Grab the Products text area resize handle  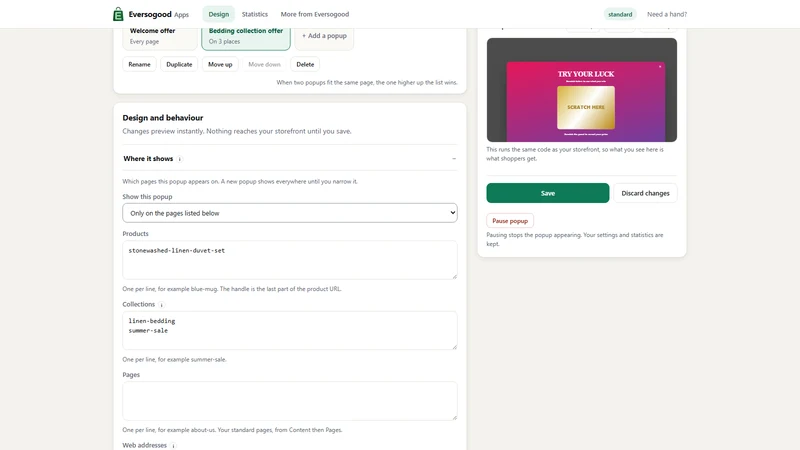tap(454, 276)
